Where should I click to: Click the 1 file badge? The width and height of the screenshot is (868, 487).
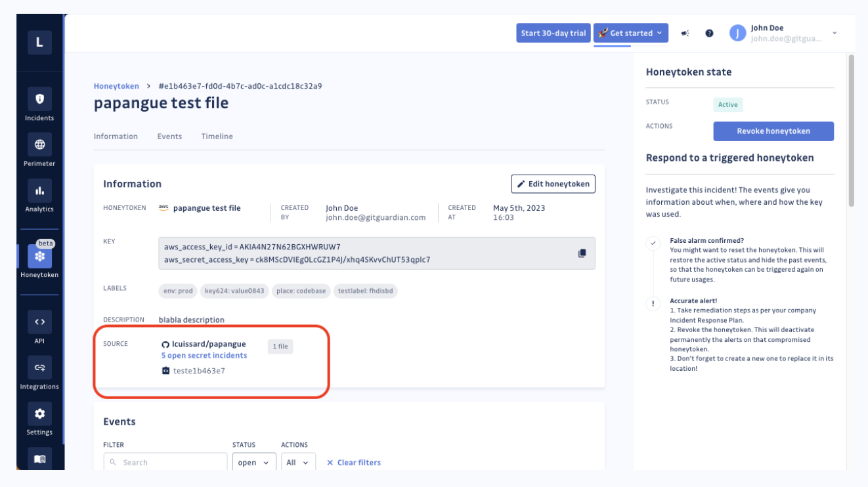(280, 347)
